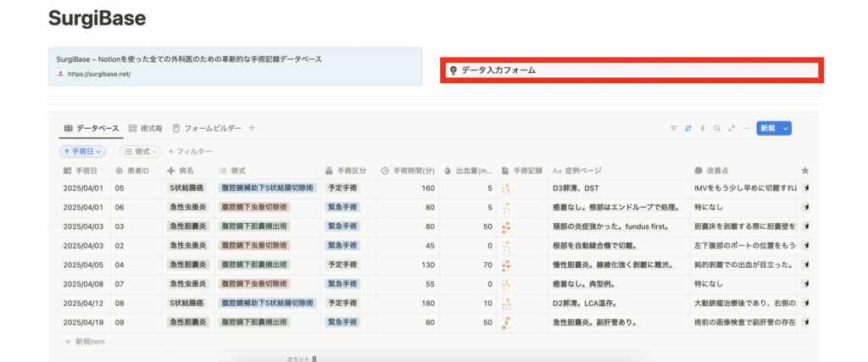Click 病名 column header
The width and height of the screenshot is (868, 362).
[x=188, y=170]
